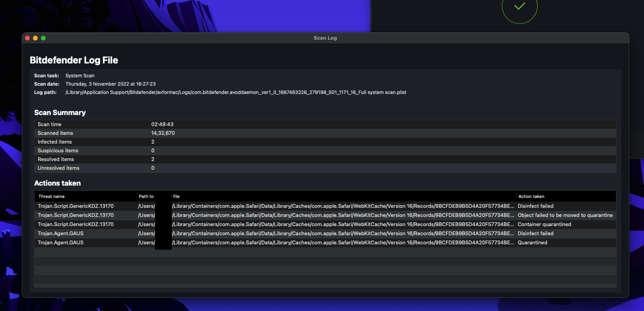Click the Container quarantined action
This screenshot has width=644, height=311.
click(544, 225)
